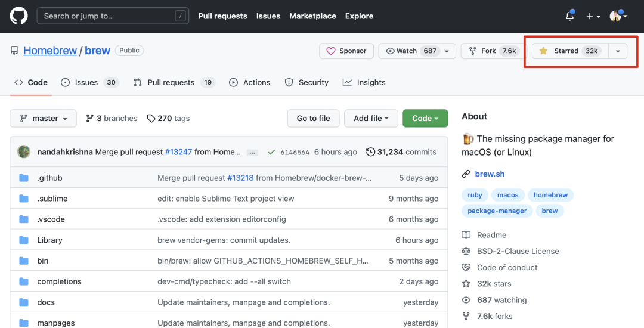
Task: View the 270 tags
Action: tap(168, 118)
